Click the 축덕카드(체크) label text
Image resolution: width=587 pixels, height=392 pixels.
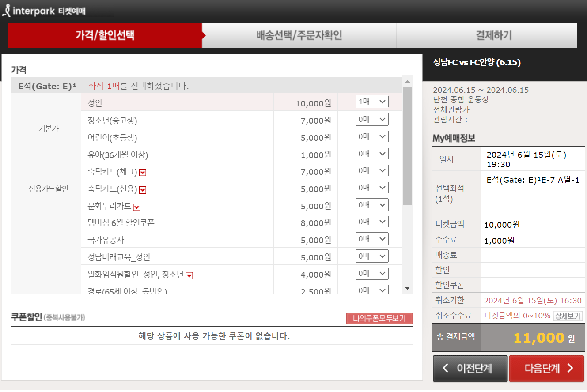point(113,172)
